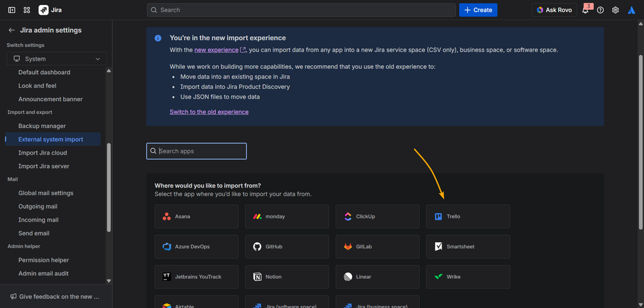This screenshot has height=308, width=644.
Task: Click the back arrow beside Jira admin settings
Action: pos(12,30)
